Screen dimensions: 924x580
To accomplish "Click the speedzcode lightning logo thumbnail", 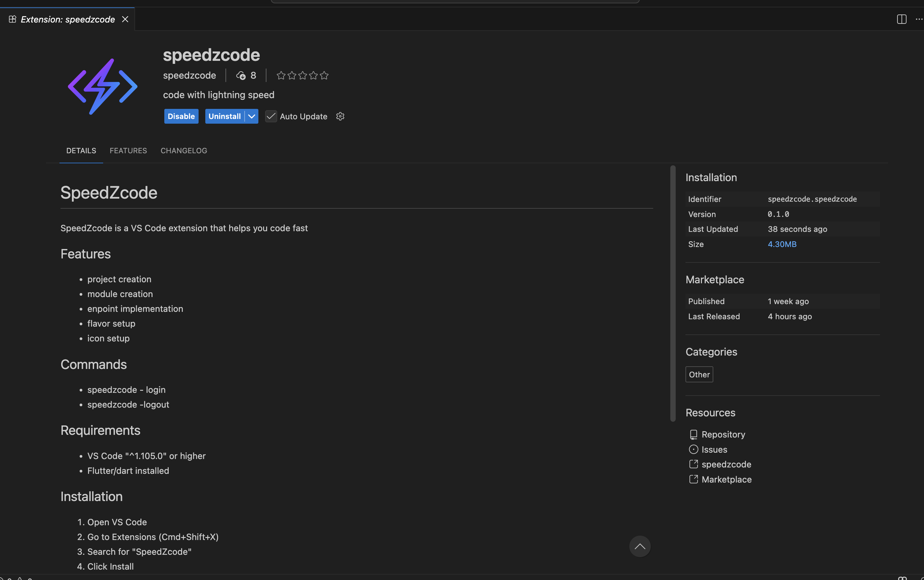I will [x=102, y=86].
